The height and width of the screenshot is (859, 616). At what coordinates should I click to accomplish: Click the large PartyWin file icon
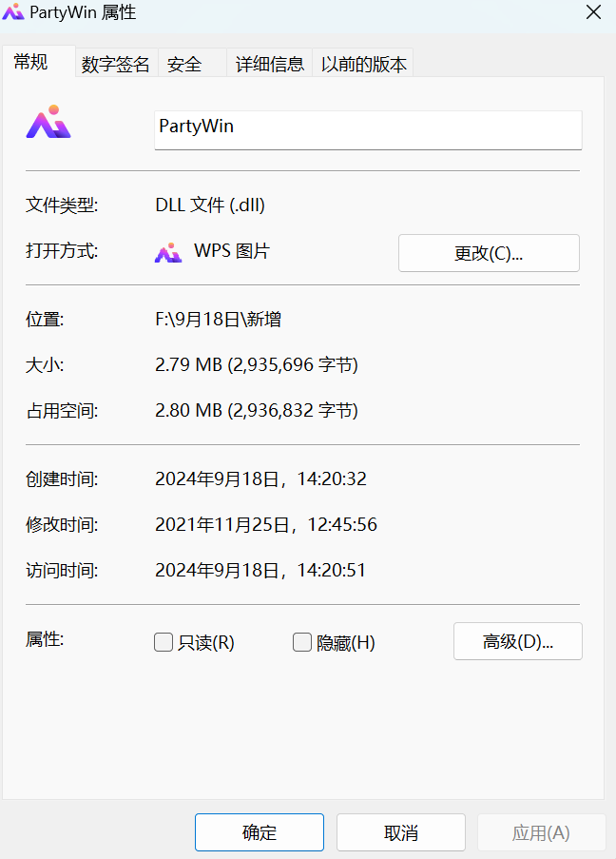[48, 122]
